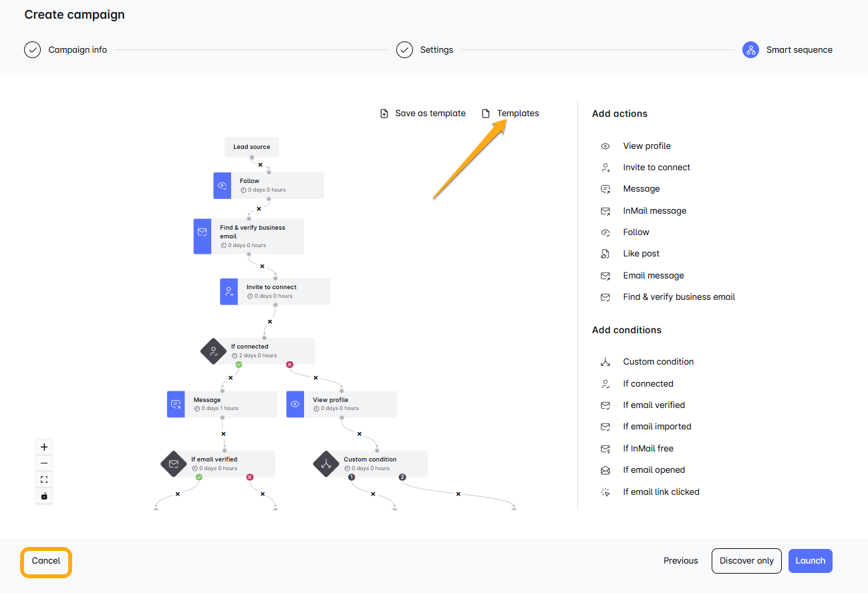Screen dimensions: 868x593
Task: Toggle the canvas lock icon
Action: pyautogui.click(x=44, y=496)
